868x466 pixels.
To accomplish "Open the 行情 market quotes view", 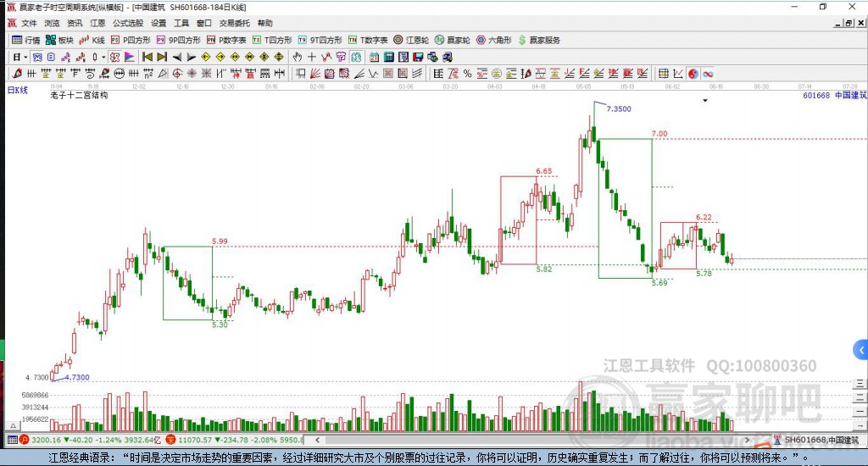I will pyautogui.click(x=26, y=40).
